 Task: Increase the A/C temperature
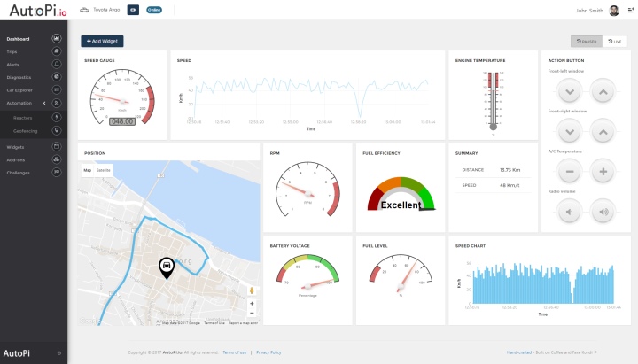[x=602, y=172]
